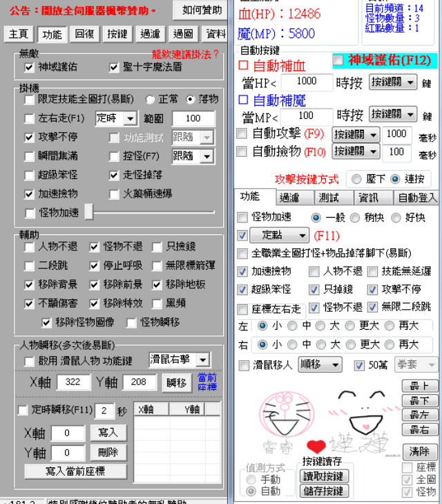Viewport: 442px width, 504px height.
Task: Open the 按鍵關 dropdown for 自動撿物 (F10)
Action: 356,151
